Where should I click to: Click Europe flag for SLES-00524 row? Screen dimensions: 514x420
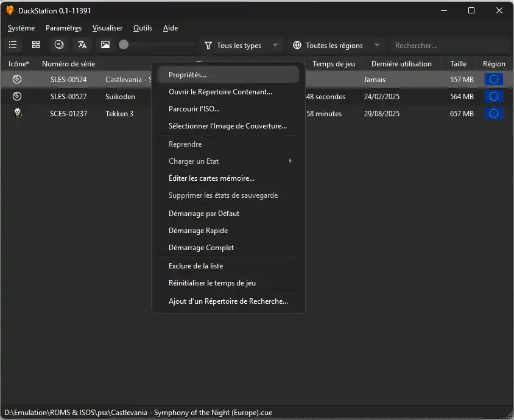494,79
